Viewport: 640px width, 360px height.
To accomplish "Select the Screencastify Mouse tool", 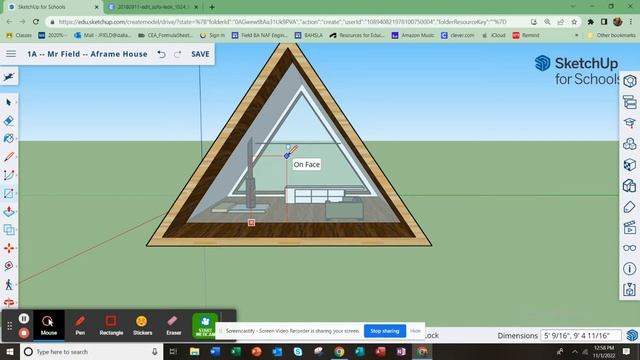I will click(49, 325).
